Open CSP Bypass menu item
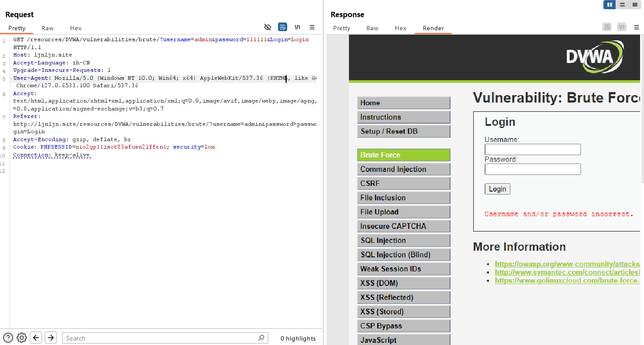644x345 pixels. (404, 326)
